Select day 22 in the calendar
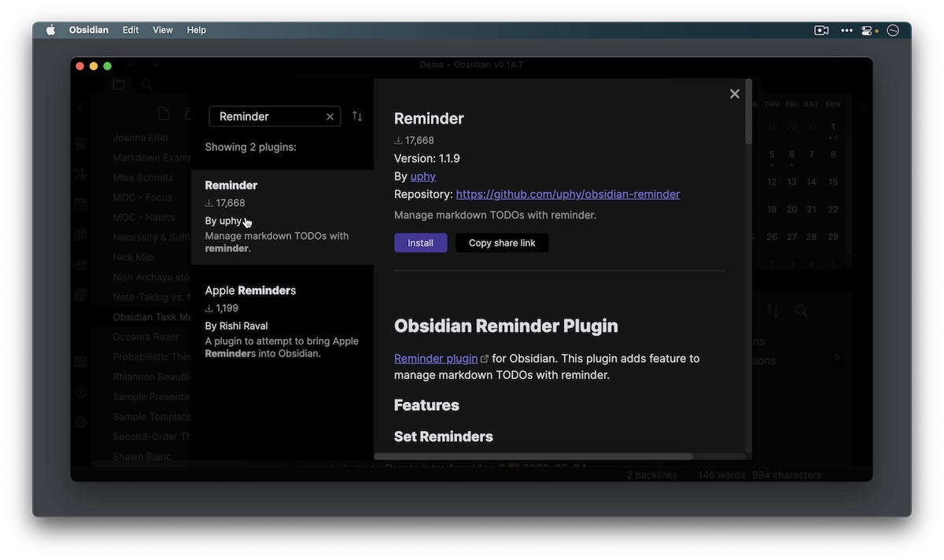The image size is (944, 560). [x=832, y=209]
